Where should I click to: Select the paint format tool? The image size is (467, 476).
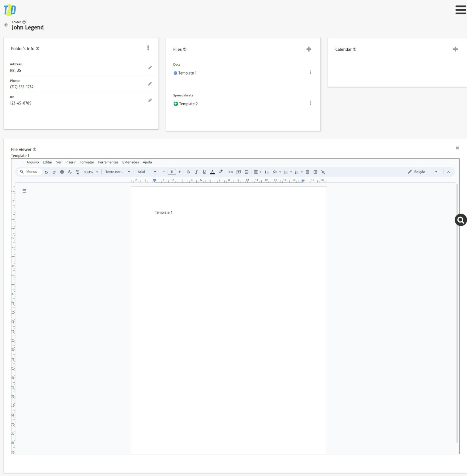click(78, 172)
